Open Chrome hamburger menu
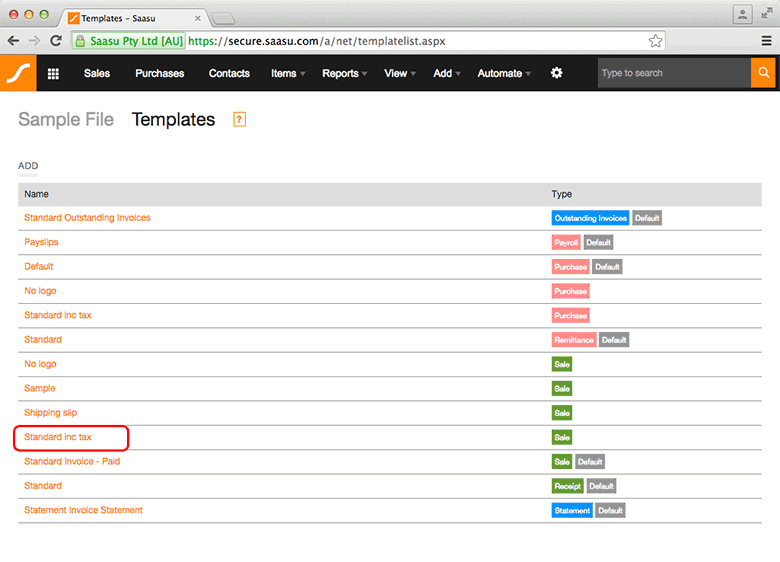This screenshot has width=780, height=562. point(766,41)
